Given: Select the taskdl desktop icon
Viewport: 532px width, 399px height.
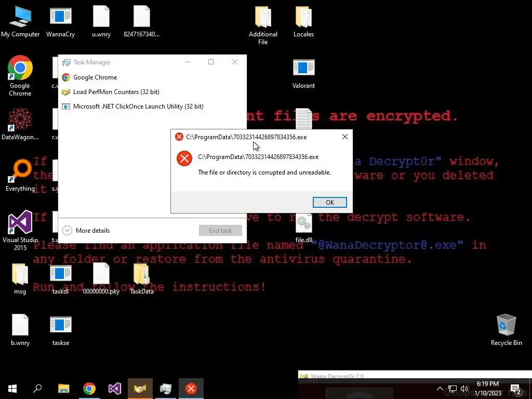Looking at the screenshot, I should click(60, 279).
